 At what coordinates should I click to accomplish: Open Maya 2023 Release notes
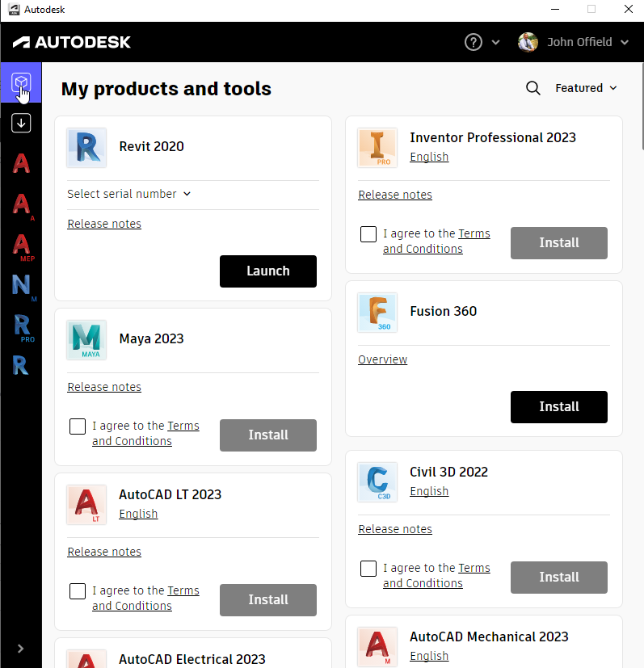(x=104, y=387)
